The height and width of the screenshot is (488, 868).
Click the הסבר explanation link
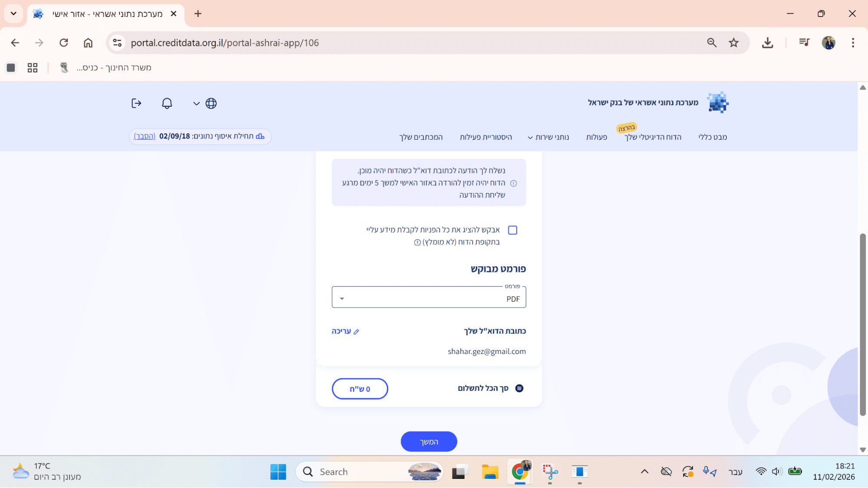click(x=145, y=136)
